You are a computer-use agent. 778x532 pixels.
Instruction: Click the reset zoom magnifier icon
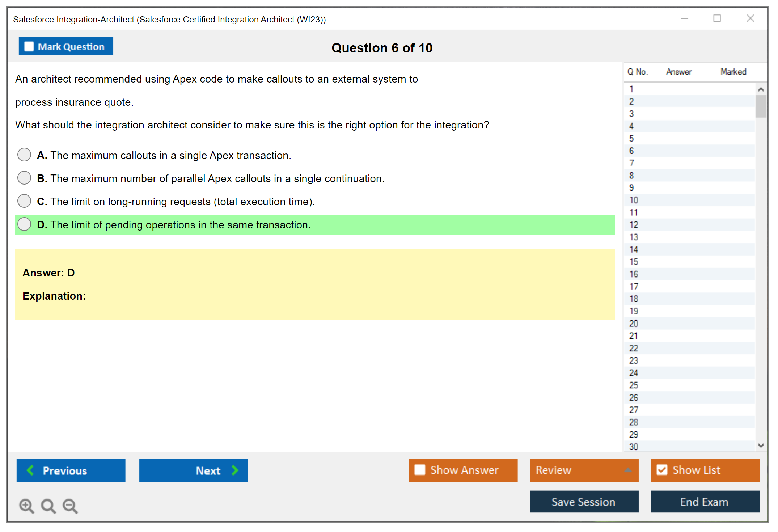click(48, 506)
